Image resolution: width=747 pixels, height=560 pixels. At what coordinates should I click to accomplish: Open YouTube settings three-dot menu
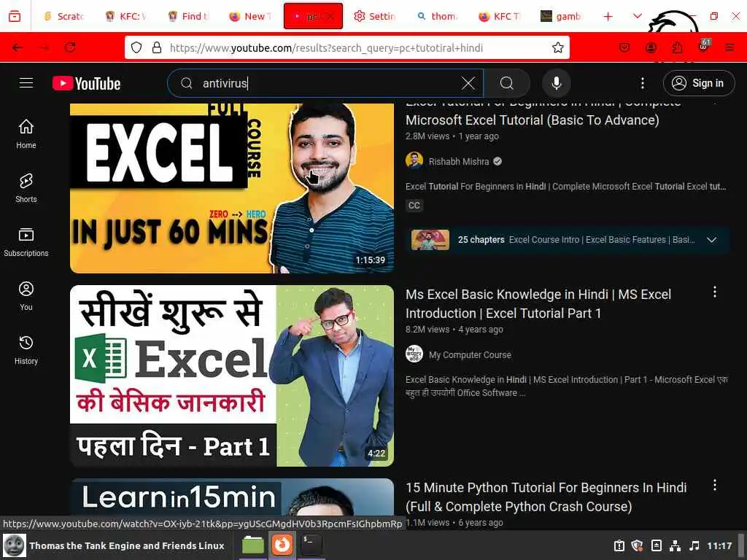pos(642,83)
